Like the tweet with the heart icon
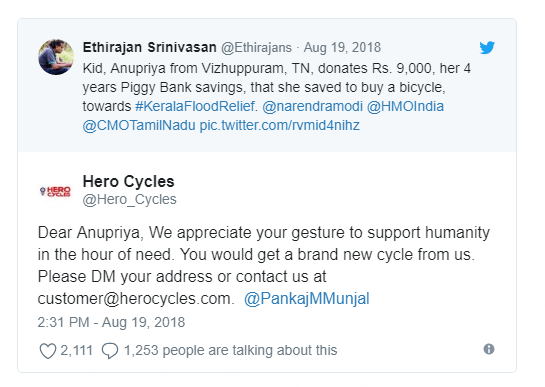Image resolution: width=545 pixels, height=387 pixels. [48, 350]
